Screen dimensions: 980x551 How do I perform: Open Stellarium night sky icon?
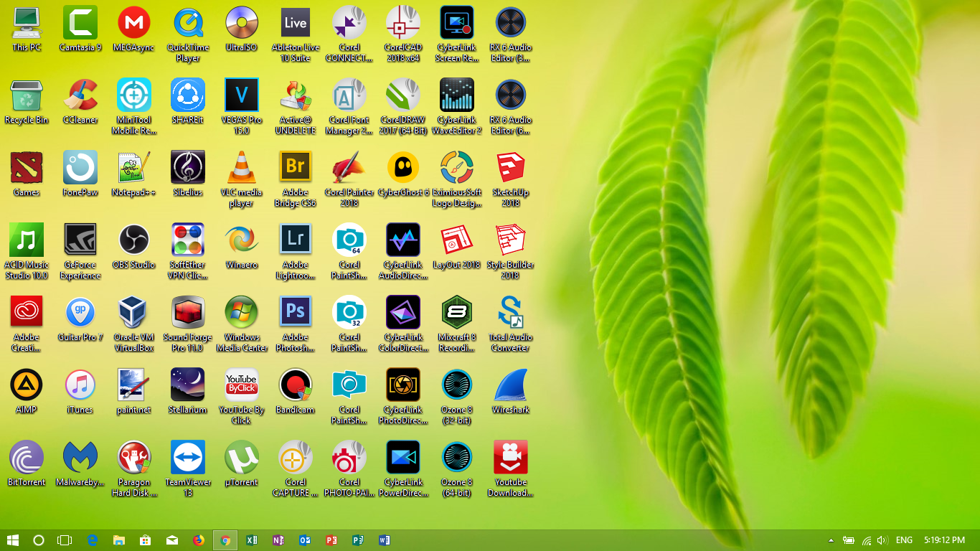click(x=188, y=385)
